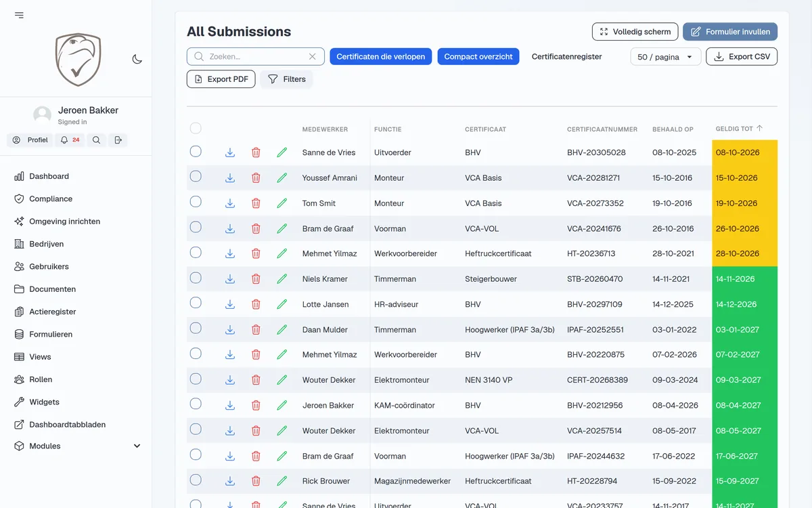The width and height of the screenshot is (812, 508).
Task: Edit Tom Smit's certificate entry
Action: pos(282,203)
